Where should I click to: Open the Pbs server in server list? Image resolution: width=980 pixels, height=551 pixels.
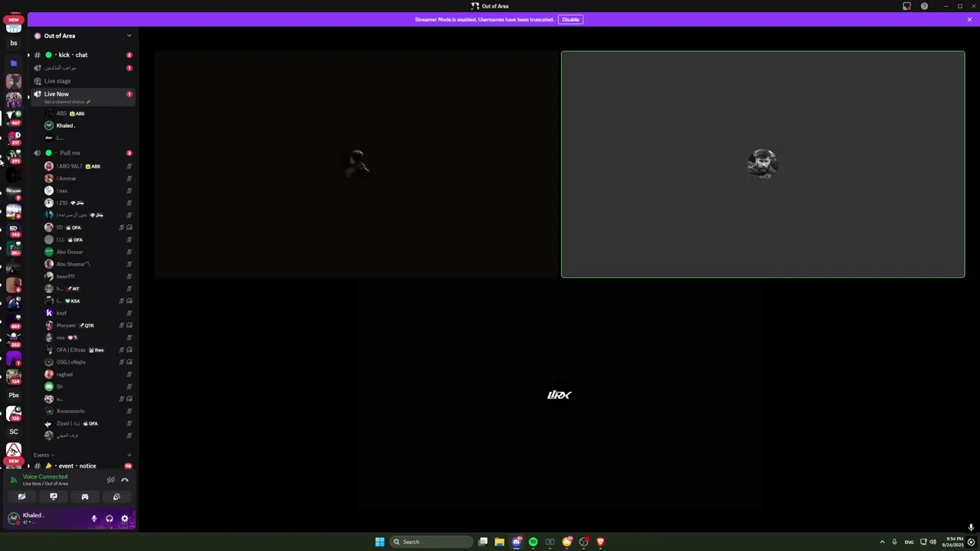tap(14, 396)
